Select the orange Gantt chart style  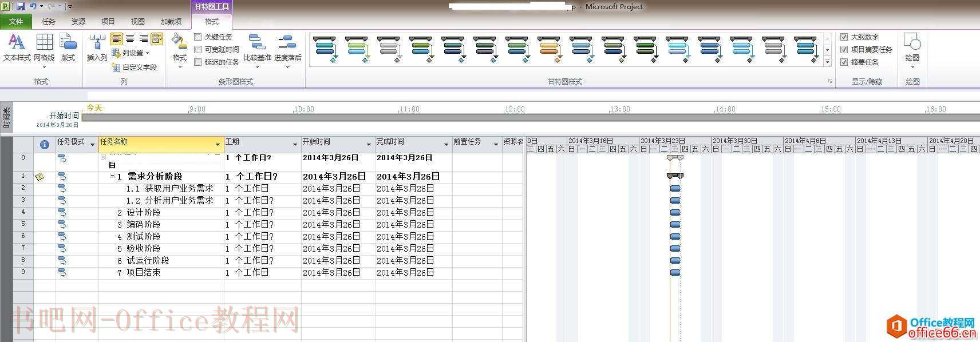click(x=549, y=50)
